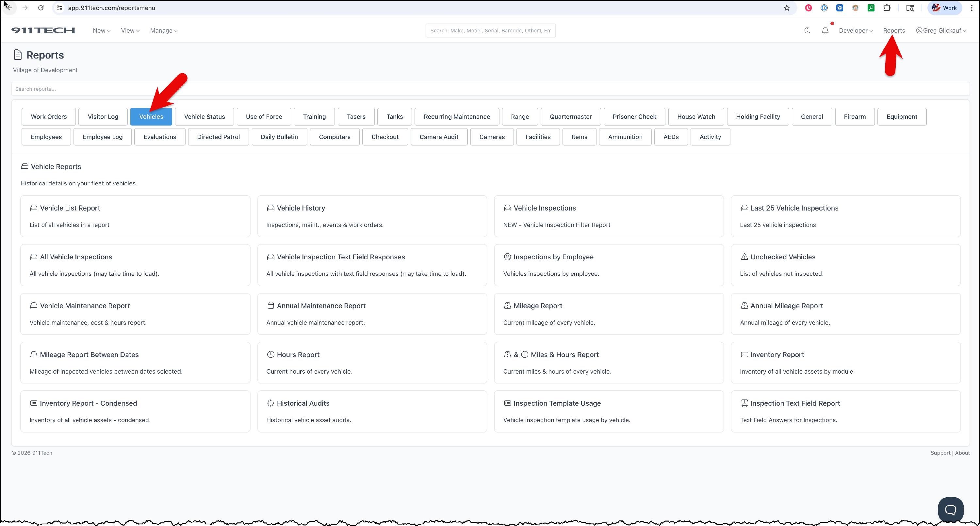The height and width of the screenshot is (526, 980).
Task: Switch to the Work Orders tab
Action: (x=49, y=116)
